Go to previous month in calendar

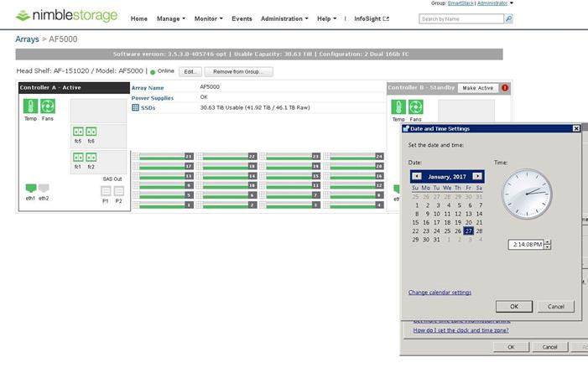(x=417, y=176)
